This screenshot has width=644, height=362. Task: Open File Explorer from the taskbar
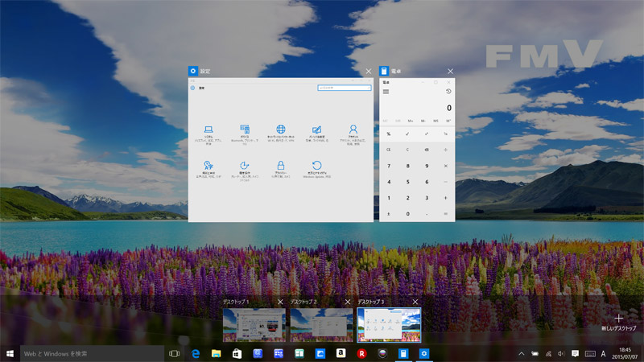[216, 354]
